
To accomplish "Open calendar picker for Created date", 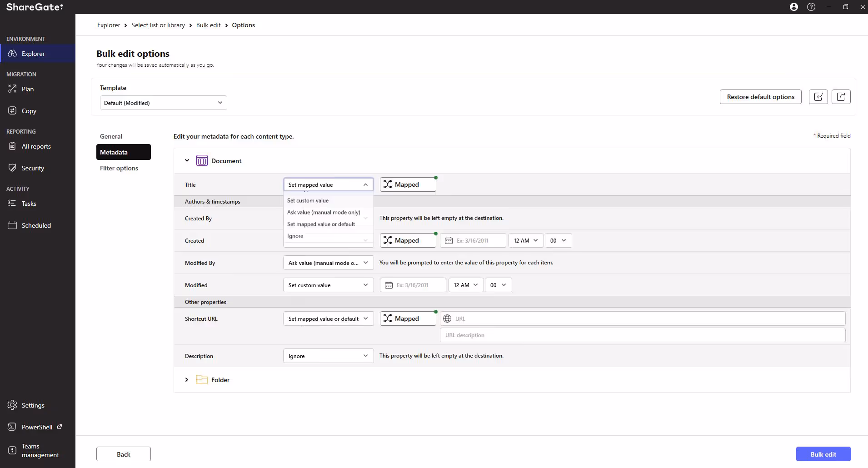I will pos(449,241).
